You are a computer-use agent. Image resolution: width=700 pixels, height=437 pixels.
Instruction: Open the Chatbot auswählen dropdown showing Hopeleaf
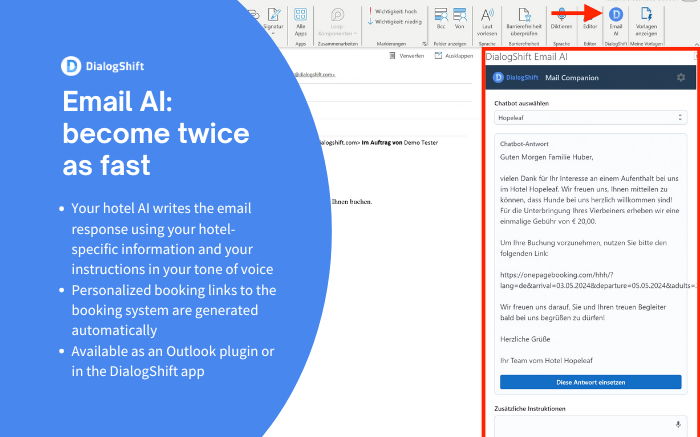tap(590, 118)
